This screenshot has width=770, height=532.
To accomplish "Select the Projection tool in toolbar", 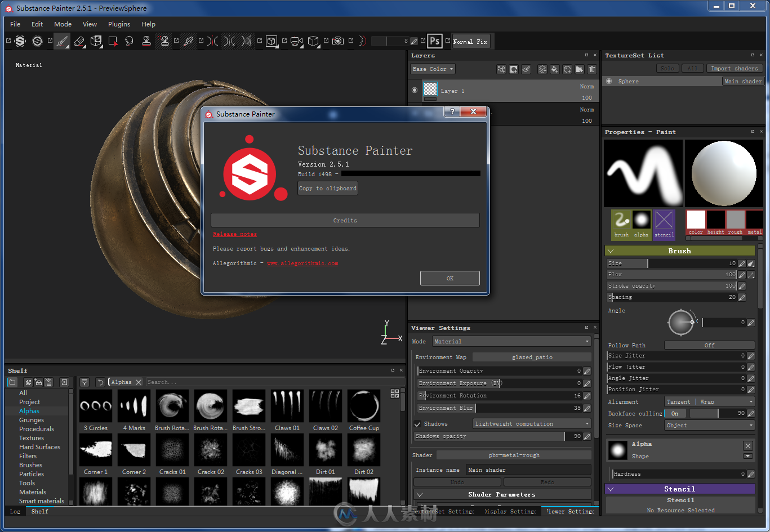I will [x=96, y=41].
